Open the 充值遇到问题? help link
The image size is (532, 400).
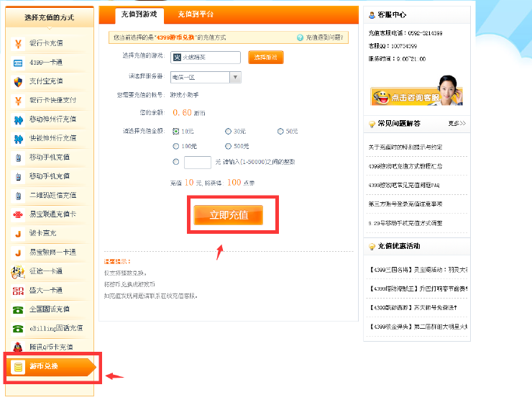[x=325, y=37]
